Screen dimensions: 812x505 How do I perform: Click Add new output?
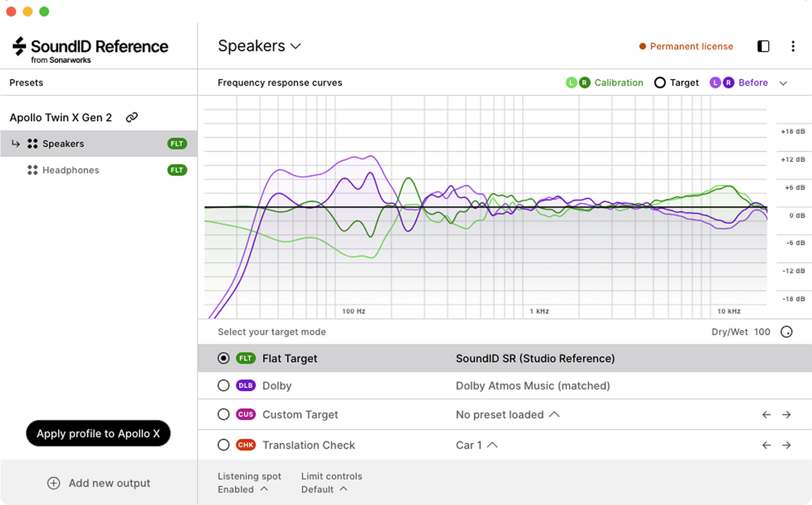tap(99, 483)
